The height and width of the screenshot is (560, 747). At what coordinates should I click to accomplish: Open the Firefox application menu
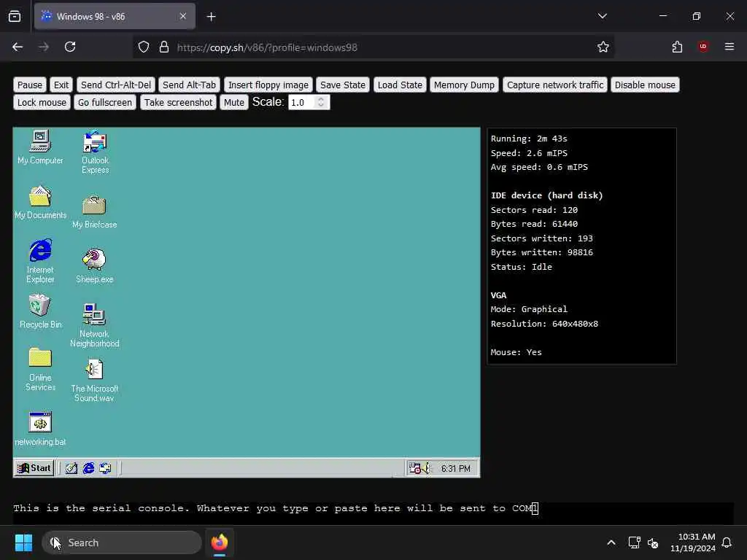click(x=729, y=47)
